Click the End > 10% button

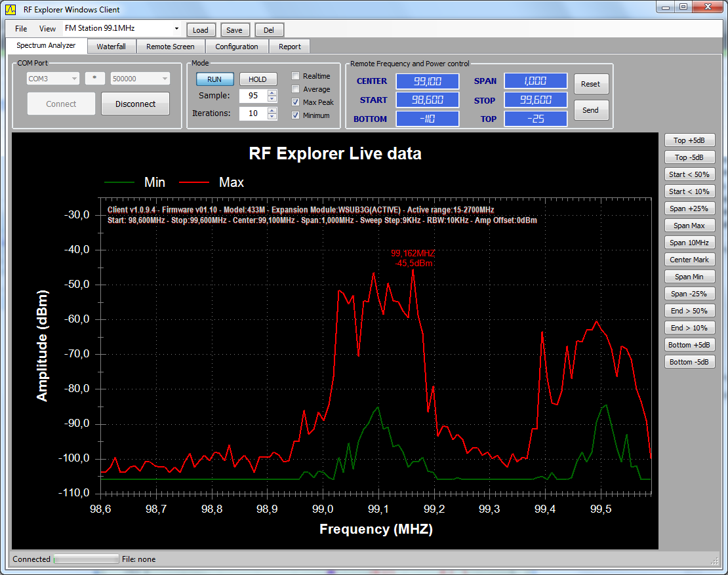689,328
